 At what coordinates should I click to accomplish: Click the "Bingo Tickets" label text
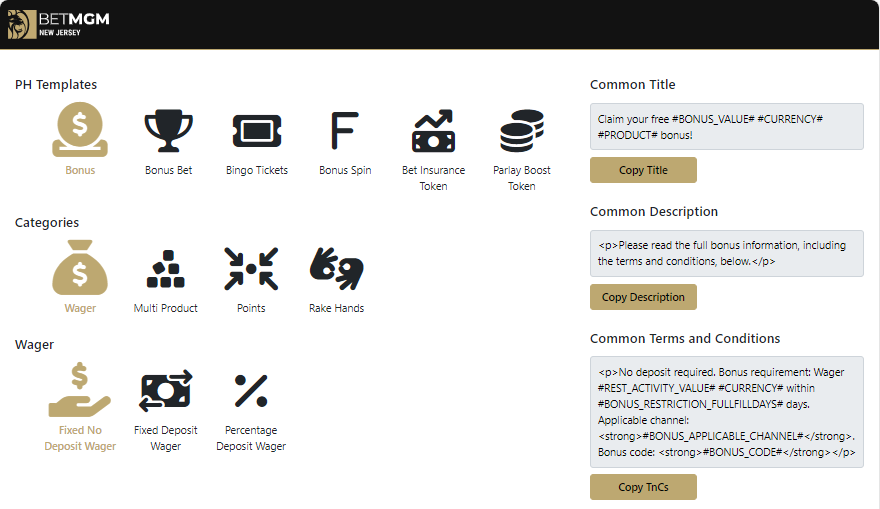256,170
